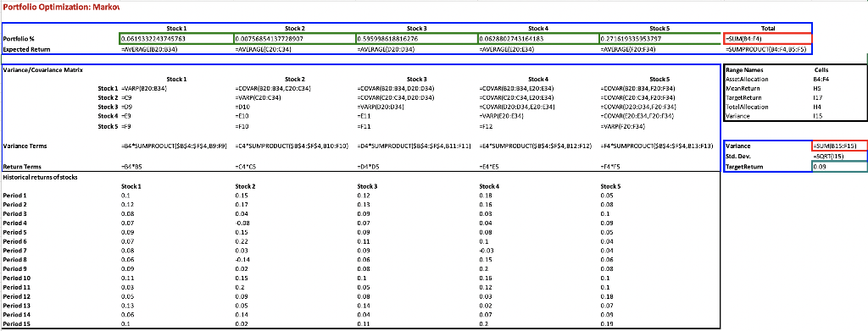The height and width of the screenshot is (331, 868).
Task: Select Period 7 Stock 4 value -0.03
Action: [486, 251]
